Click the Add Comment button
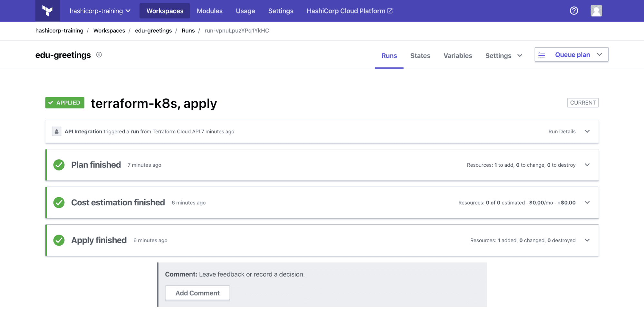This screenshot has height=326, width=644. pyautogui.click(x=197, y=293)
